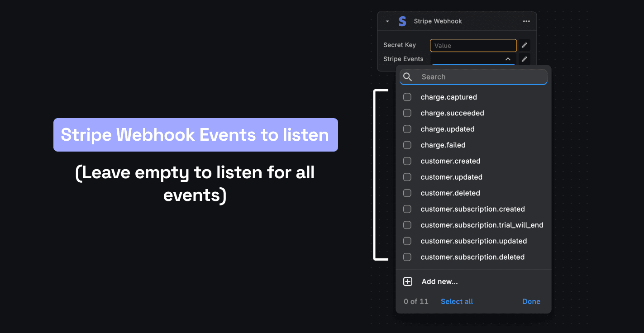The width and height of the screenshot is (644, 333).
Task: Choose customer.subscription.trial_will_end from the list
Action: (x=482, y=225)
